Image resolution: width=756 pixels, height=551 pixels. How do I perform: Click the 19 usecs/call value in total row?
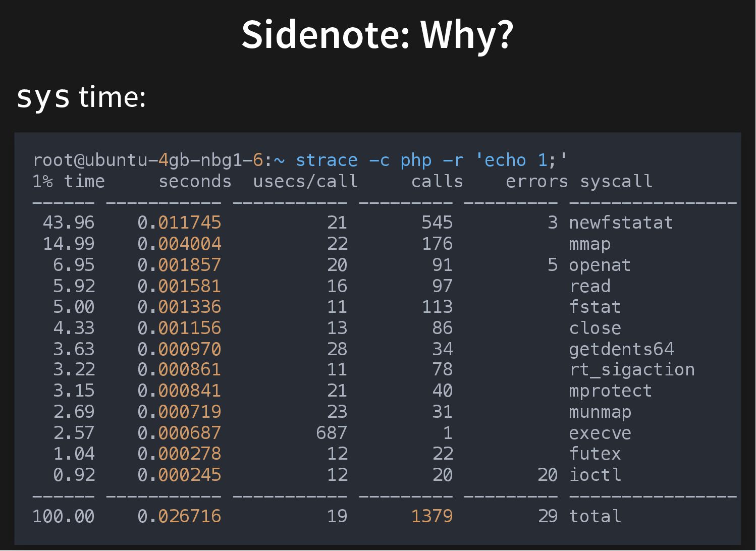click(337, 517)
